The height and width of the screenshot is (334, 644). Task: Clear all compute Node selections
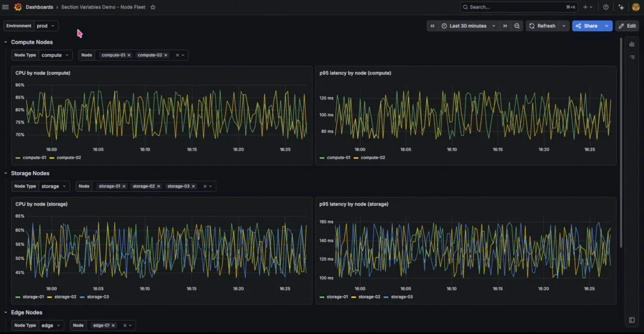177,55
